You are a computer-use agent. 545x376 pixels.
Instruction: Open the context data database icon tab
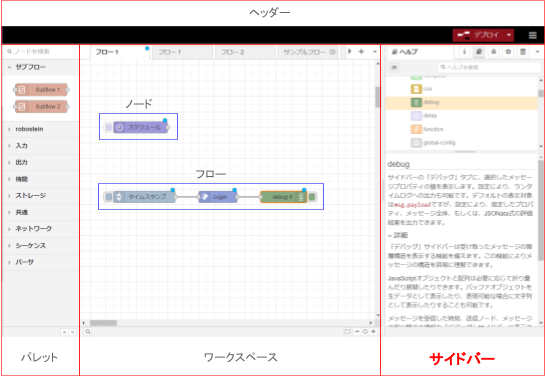point(523,52)
